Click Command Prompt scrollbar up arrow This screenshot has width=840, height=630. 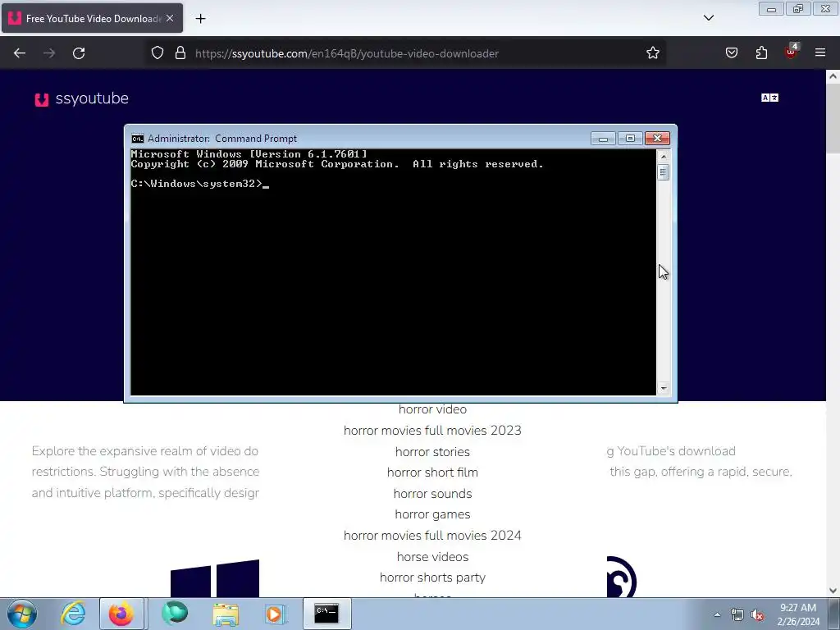pyautogui.click(x=663, y=156)
